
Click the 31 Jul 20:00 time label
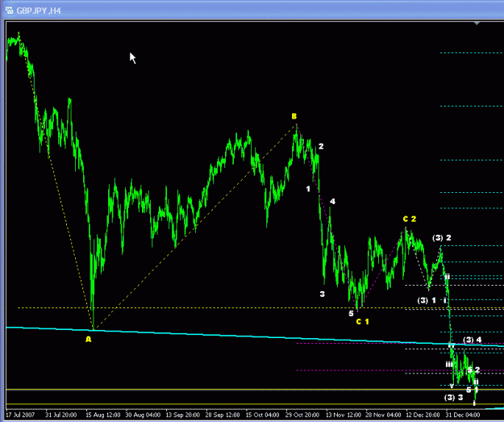[60, 415]
